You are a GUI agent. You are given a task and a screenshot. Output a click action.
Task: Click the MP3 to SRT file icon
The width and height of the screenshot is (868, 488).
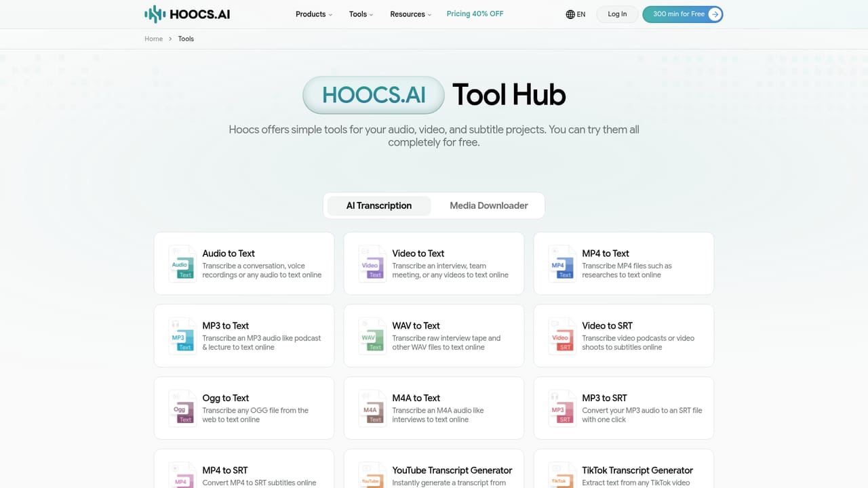561,409
